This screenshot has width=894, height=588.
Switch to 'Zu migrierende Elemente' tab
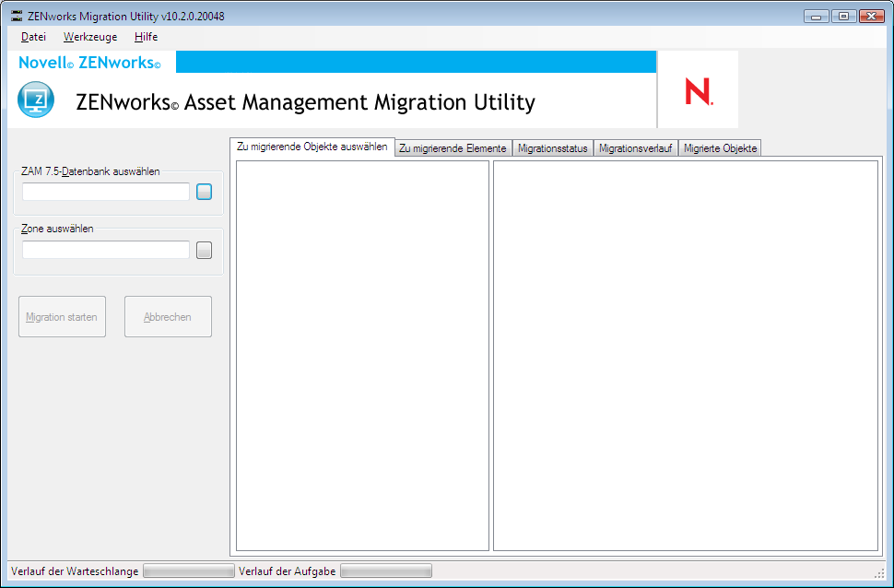453,148
